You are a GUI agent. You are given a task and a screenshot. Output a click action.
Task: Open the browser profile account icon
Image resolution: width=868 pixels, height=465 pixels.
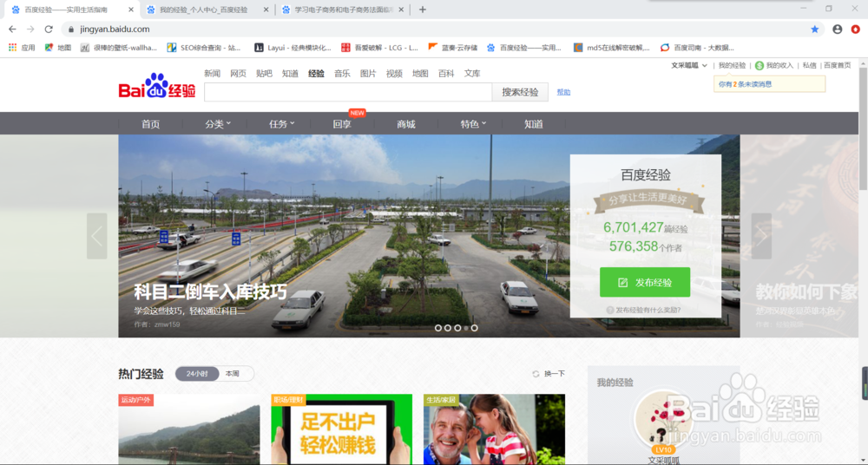tap(837, 29)
